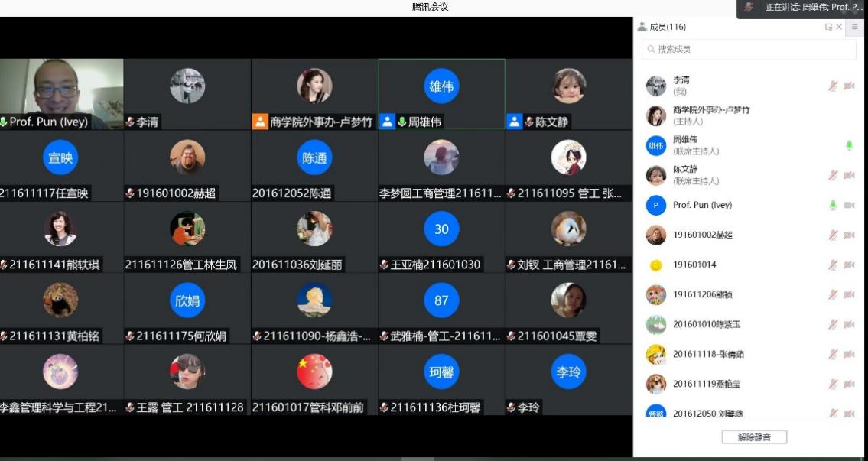
Task: Select the 成员(116) panel header
Action: (668, 27)
